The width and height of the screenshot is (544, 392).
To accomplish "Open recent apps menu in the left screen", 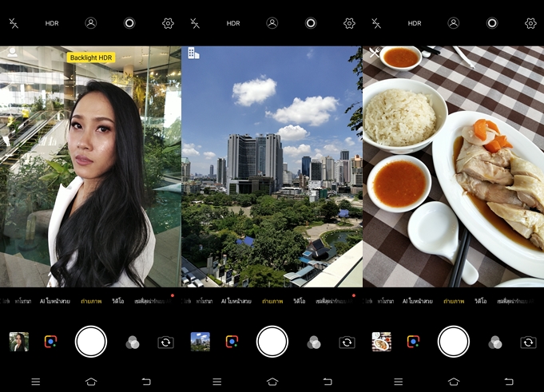I will point(36,381).
